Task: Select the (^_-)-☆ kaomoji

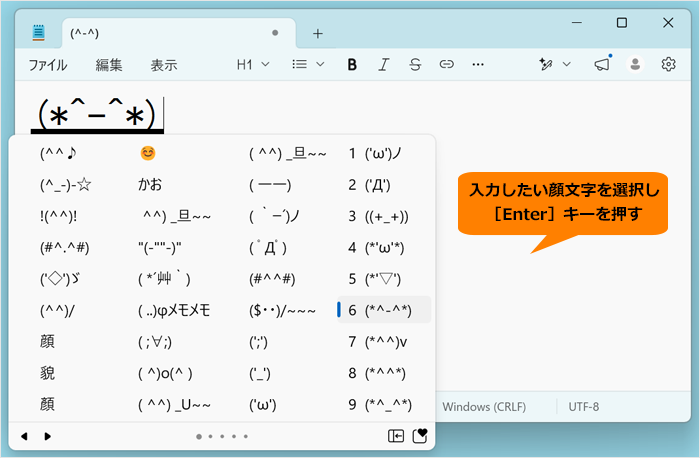Action: click(66, 185)
